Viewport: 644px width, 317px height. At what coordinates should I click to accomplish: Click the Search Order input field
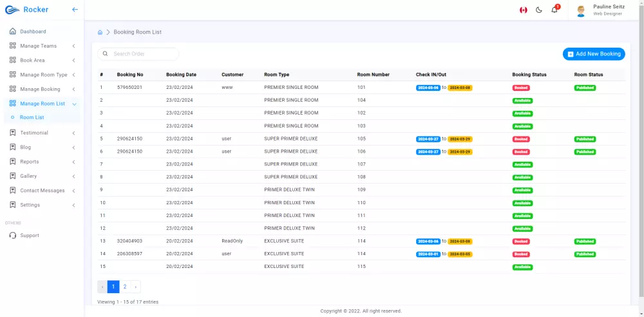click(138, 54)
